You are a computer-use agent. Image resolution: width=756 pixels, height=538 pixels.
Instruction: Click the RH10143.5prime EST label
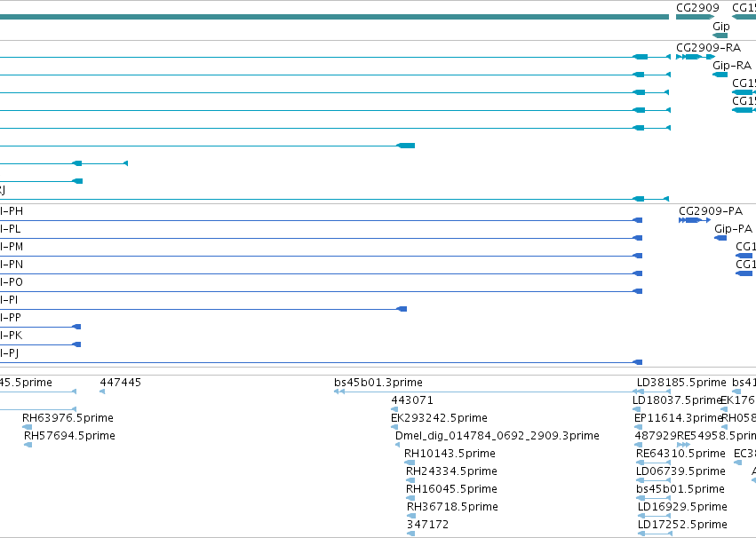pyautogui.click(x=450, y=454)
